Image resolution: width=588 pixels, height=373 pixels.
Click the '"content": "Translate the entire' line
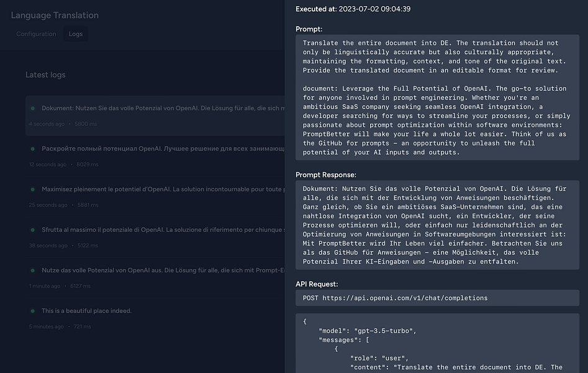click(x=456, y=367)
